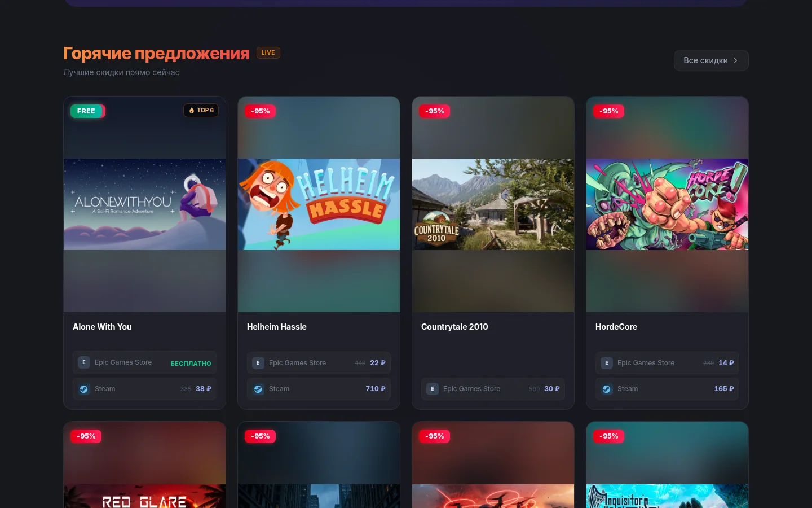
Task: Click Steam icon for Helheim Hassle
Action: (258, 389)
